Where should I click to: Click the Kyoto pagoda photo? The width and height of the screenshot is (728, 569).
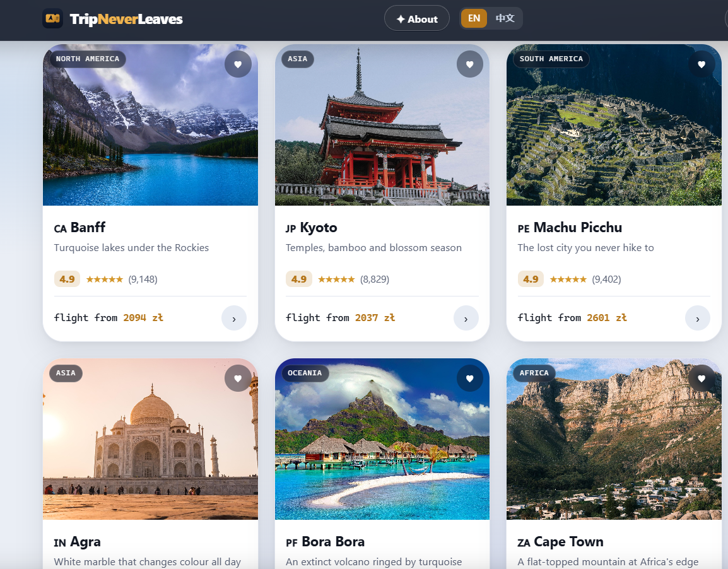pos(382,125)
